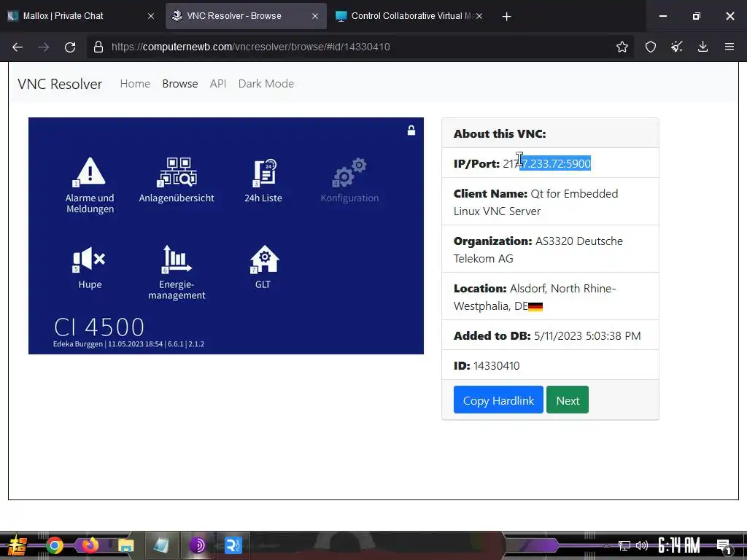The height and width of the screenshot is (560, 747).
Task: Click the Client Name Qt for Embedded text
Action: pos(536,203)
